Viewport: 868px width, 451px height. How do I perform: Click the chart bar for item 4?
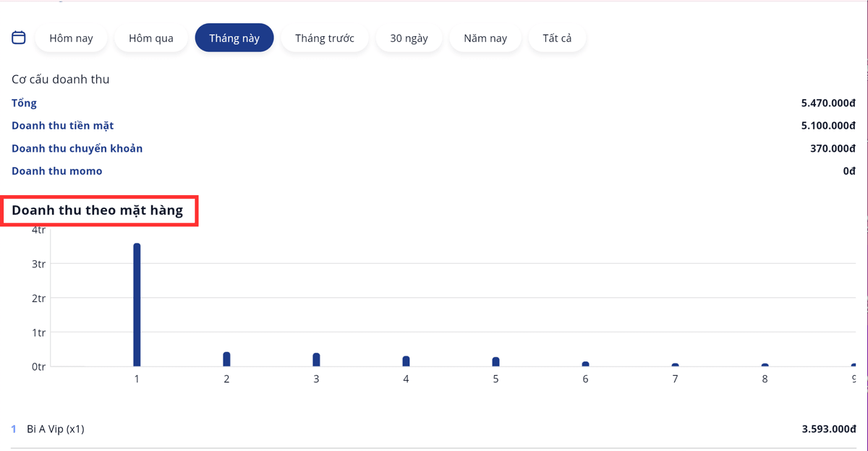406,361
